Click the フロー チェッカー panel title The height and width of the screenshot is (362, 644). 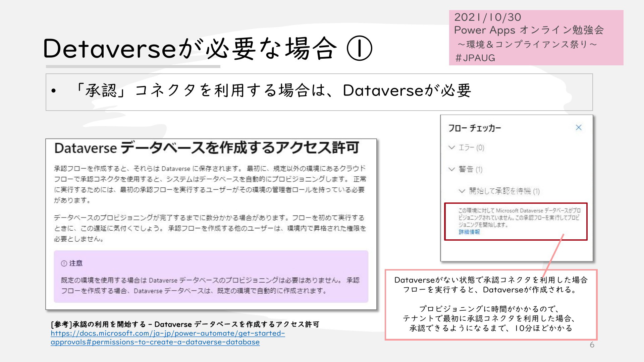click(x=474, y=128)
